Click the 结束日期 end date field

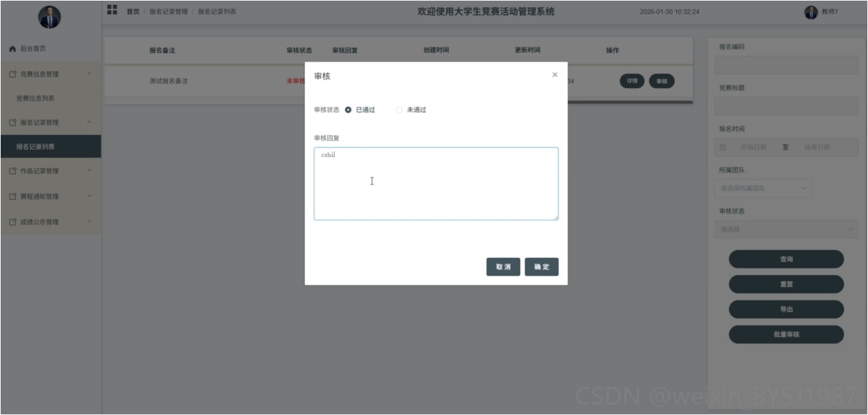pyautogui.click(x=817, y=147)
